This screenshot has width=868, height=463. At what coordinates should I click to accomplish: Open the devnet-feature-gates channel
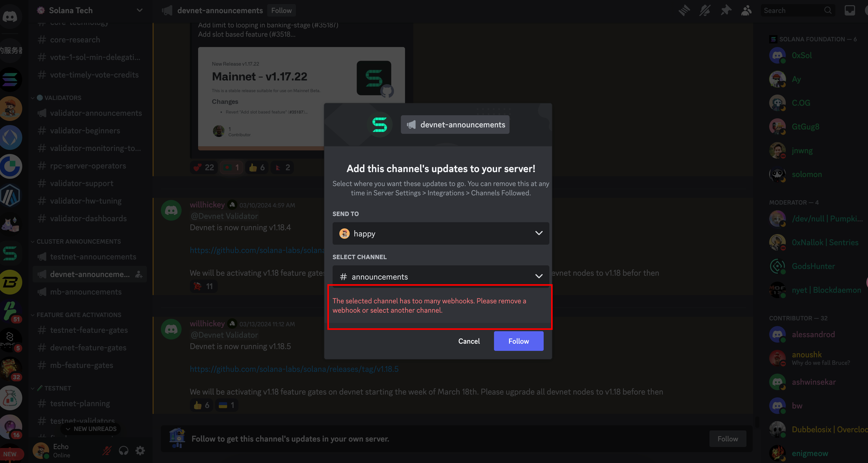[90, 348]
